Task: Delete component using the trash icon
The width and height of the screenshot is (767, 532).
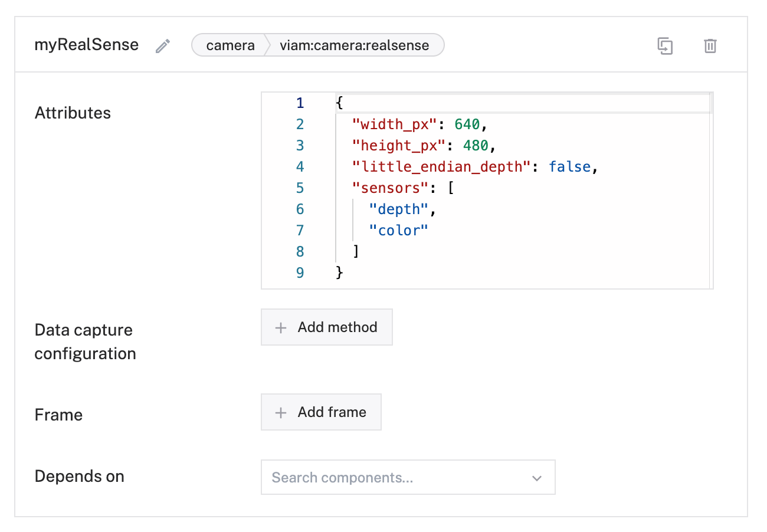Action: point(710,46)
